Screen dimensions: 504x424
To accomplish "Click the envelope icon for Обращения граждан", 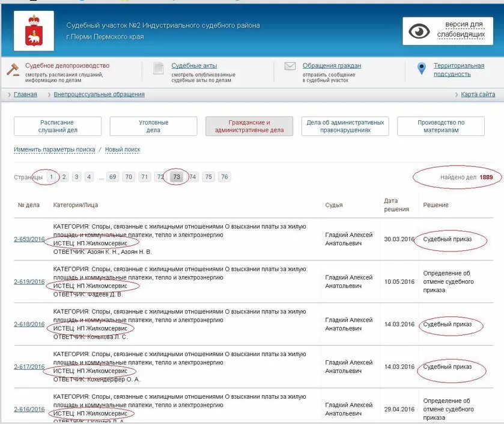I will click(291, 66).
